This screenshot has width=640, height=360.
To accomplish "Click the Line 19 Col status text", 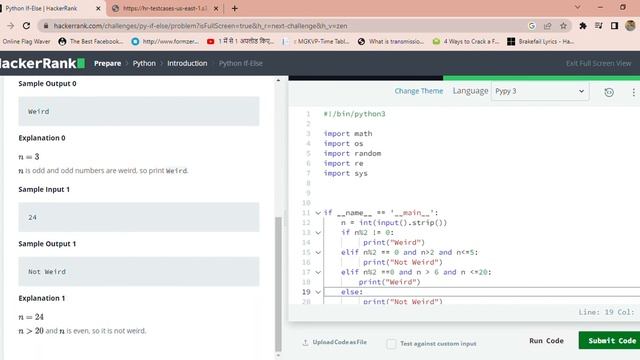I will [606, 312].
